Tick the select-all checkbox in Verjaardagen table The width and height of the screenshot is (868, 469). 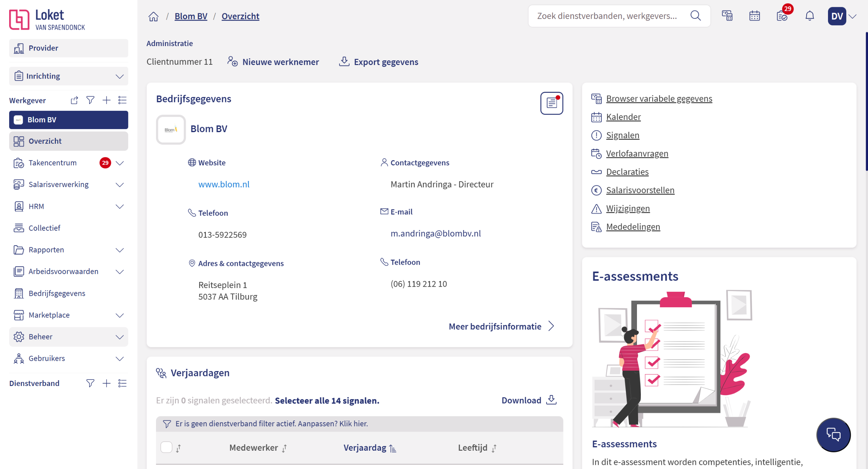pos(166,447)
